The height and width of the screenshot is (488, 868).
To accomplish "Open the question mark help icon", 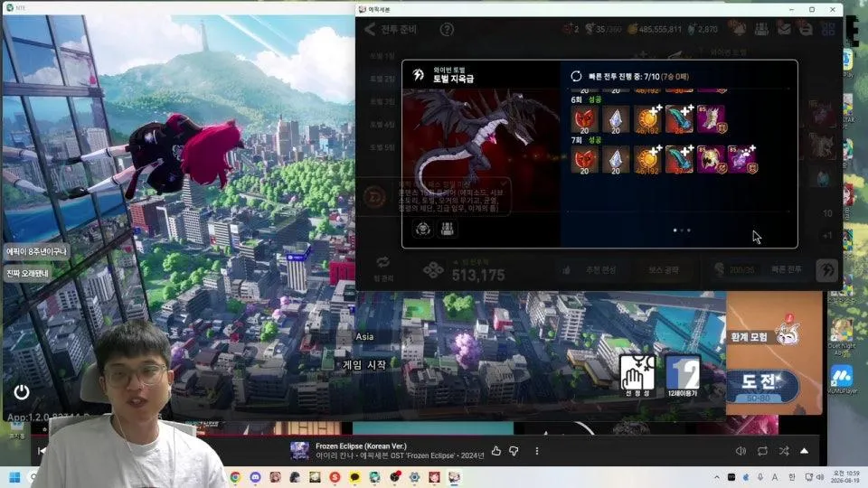I will coord(447,29).
